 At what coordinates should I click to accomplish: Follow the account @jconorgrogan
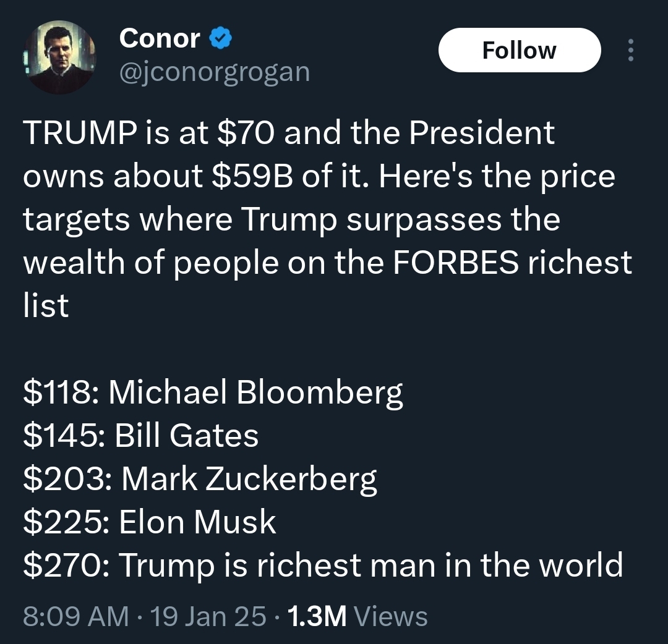tap(519, 50)
